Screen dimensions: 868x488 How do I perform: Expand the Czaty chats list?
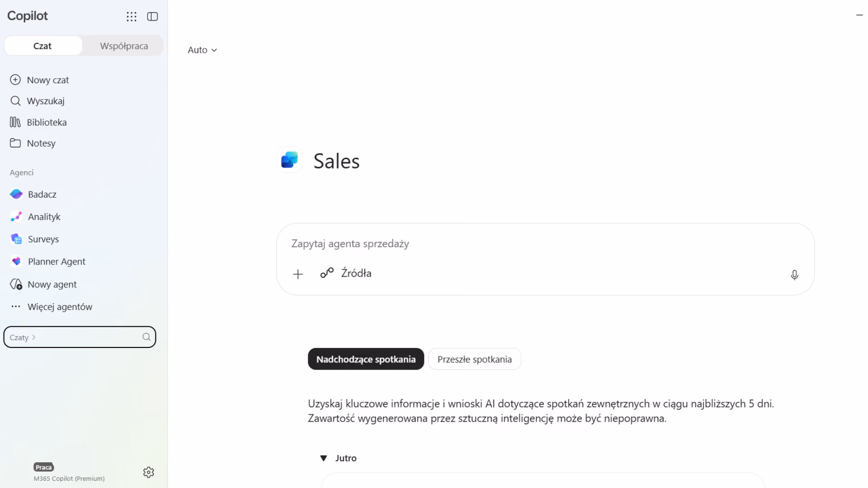(23, 338)
